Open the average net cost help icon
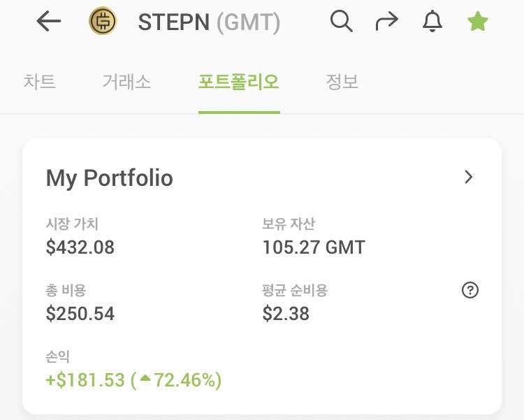524x420 pixels. coord(470,290)
